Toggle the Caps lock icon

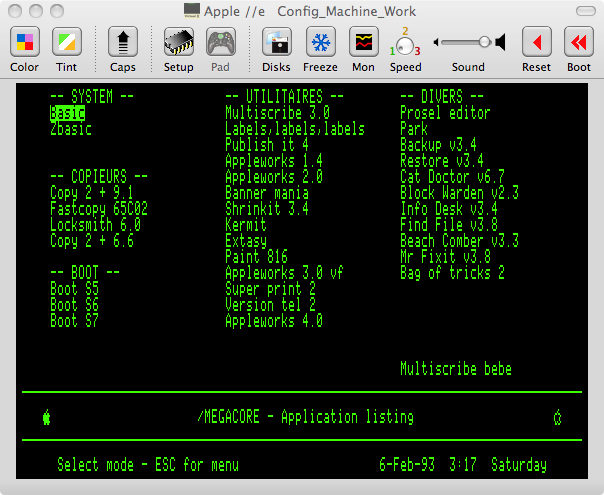[x=123, y=42]
